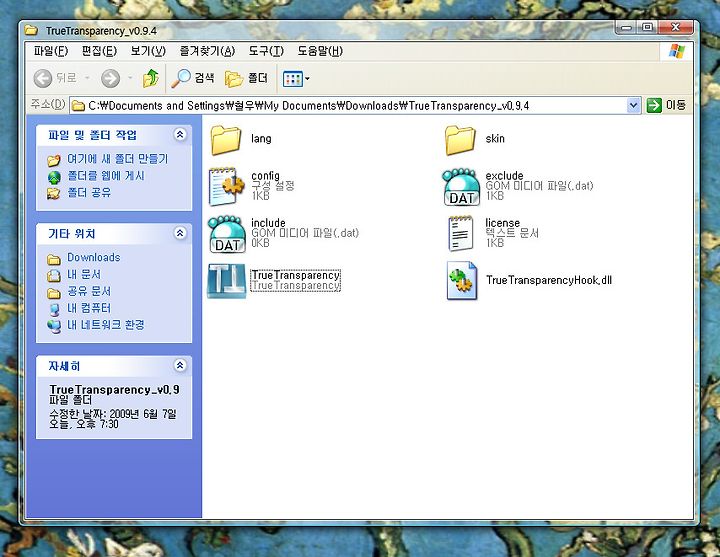Select the config settings file icon
The width and height of the screenshot is (720, 557).
(226, 186)
